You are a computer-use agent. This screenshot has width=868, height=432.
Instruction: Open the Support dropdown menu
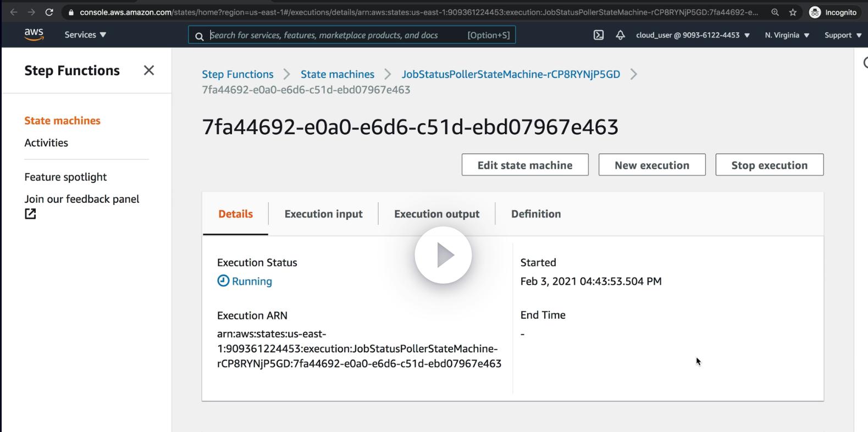(x=843, y=35)
